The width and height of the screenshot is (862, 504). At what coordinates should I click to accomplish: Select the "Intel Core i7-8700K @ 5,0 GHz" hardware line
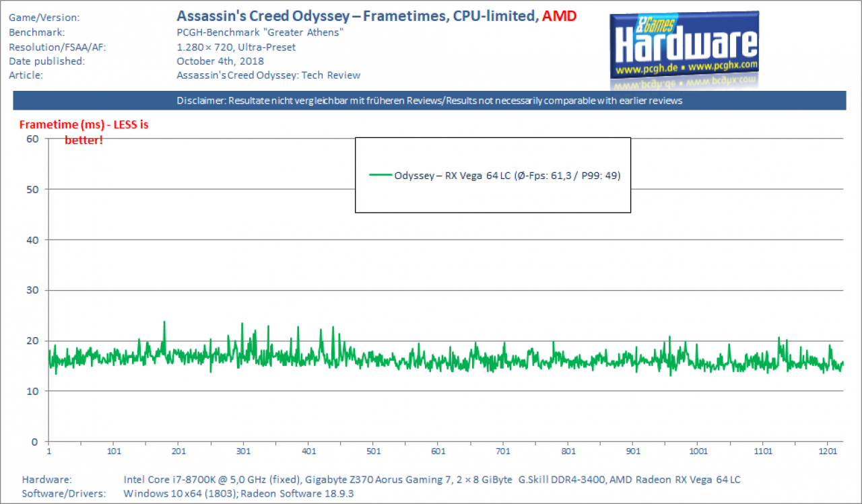click(x=432, y=480)
